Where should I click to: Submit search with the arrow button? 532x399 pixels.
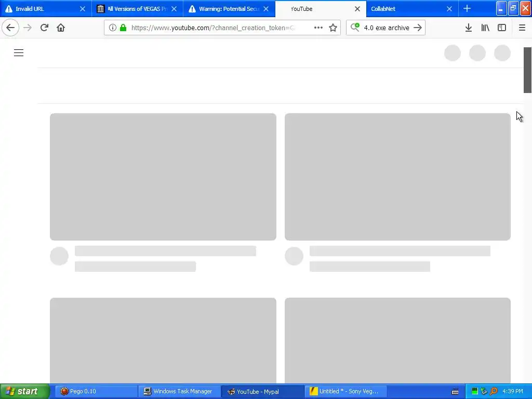418,28
